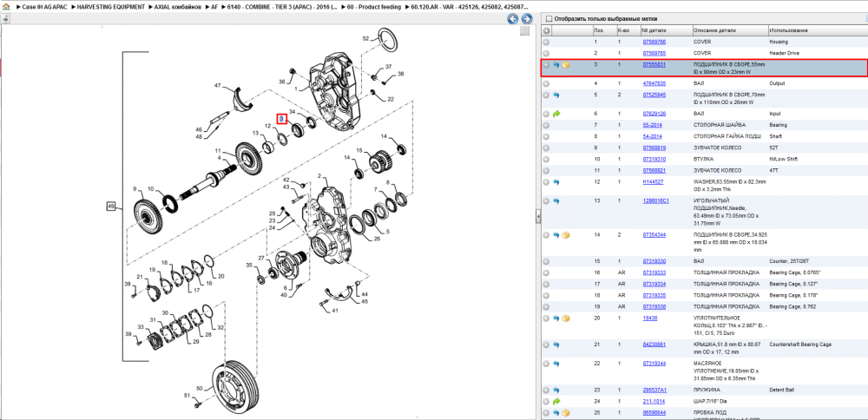The height and width of the screenshot is (420, 868).
Task: Click 'СТОПОРНАЯ ШАЙБА' description text
Action: click(x=719, y=125)
